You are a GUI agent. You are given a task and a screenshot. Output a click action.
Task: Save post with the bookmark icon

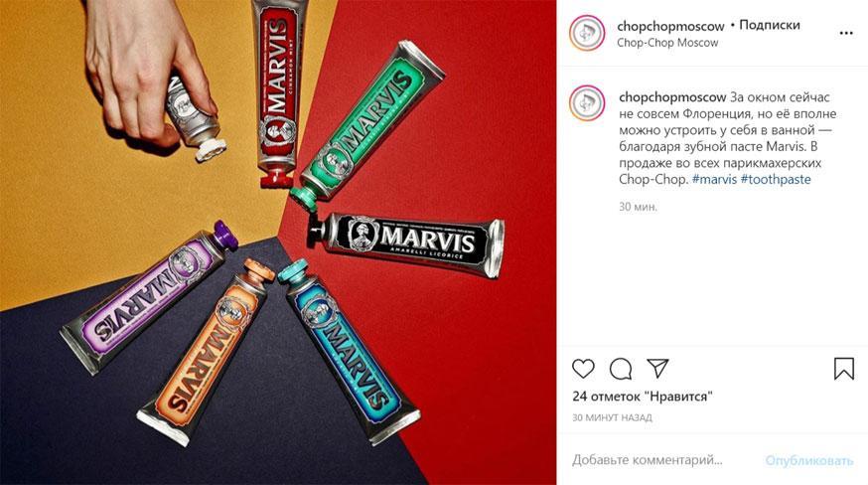pos(843,369)
